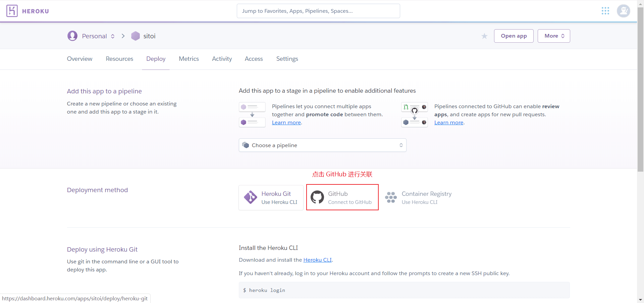Open Learn more about promoting code
644x303 pixels.
pyautogui.click(x=286, y=123)
